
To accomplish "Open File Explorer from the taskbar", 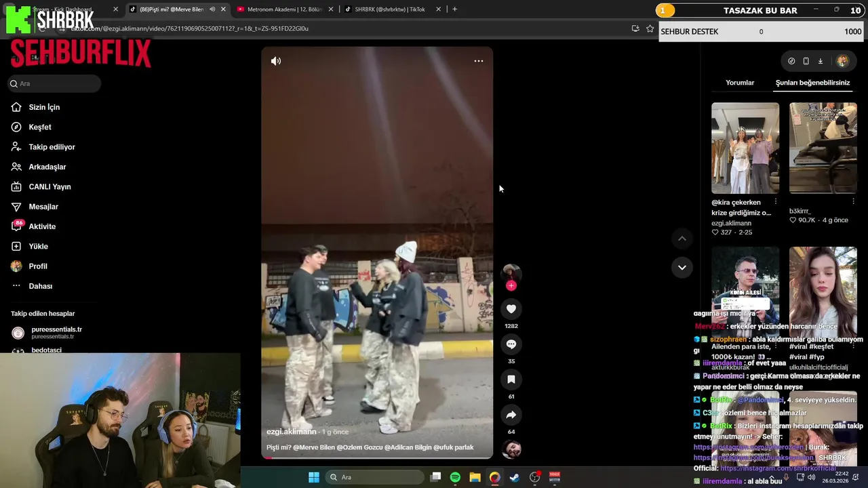I will (475, 477).
